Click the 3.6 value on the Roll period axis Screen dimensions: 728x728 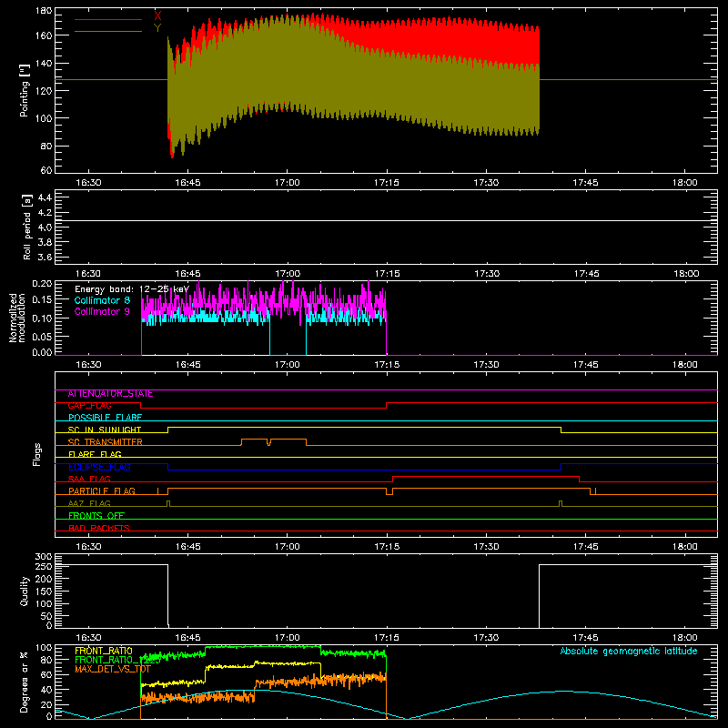coord(45,258)
